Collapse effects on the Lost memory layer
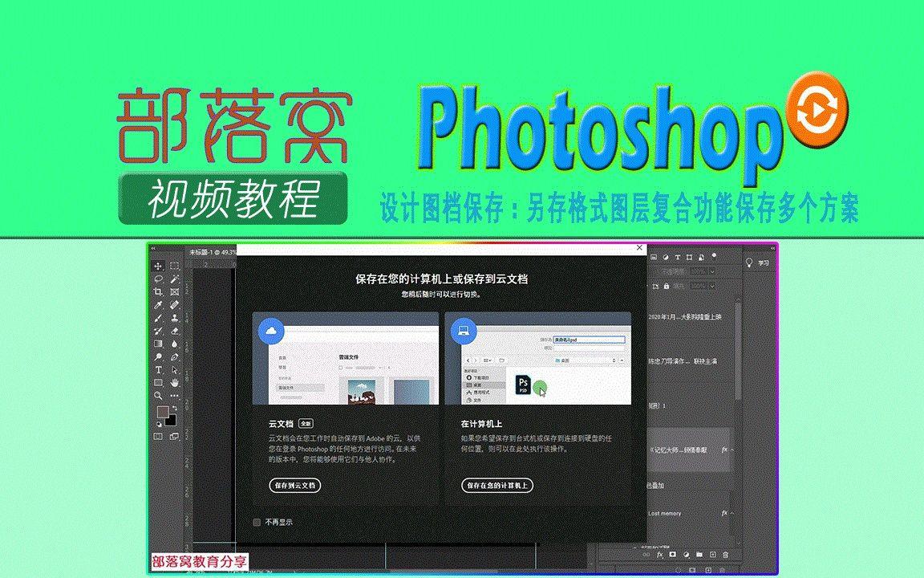Image resolution: width=924 pixels, height=578 pixels. click(x=732, y=513)
